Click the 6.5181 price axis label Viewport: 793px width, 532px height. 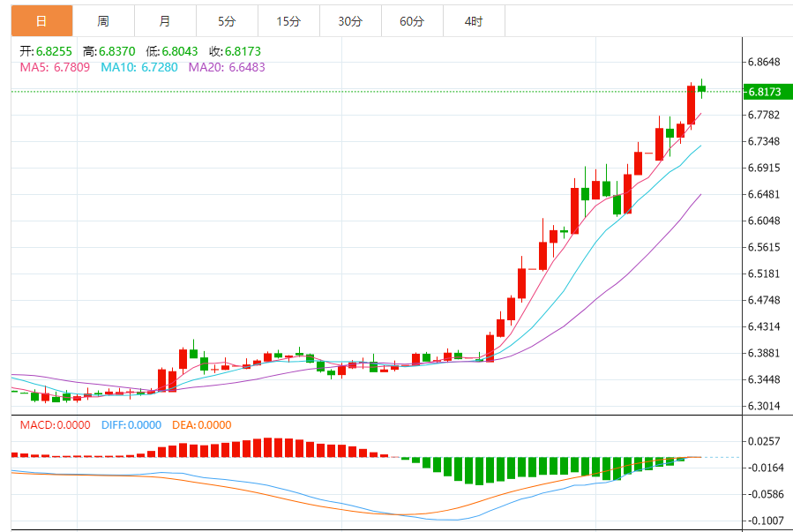pyautogui.click(x=764, y=273)
